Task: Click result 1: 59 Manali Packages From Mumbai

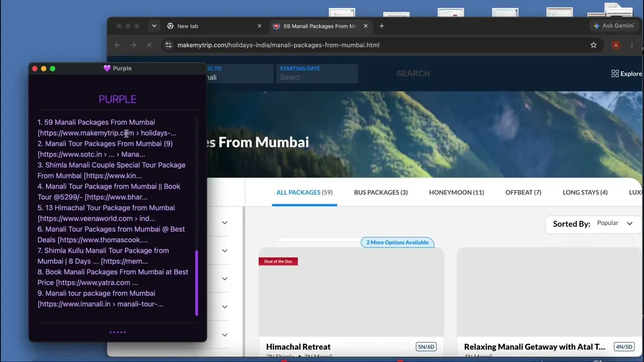Action: 107,128
